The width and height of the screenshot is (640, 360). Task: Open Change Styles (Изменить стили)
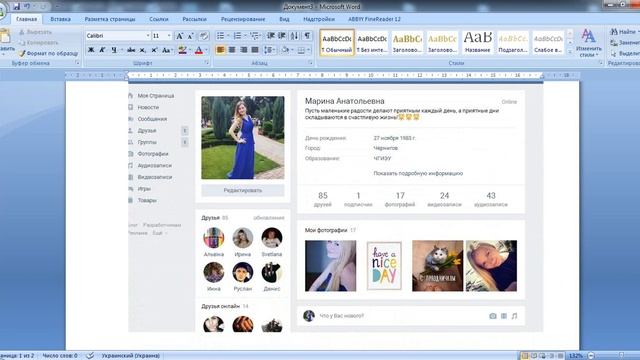[588, 43]
